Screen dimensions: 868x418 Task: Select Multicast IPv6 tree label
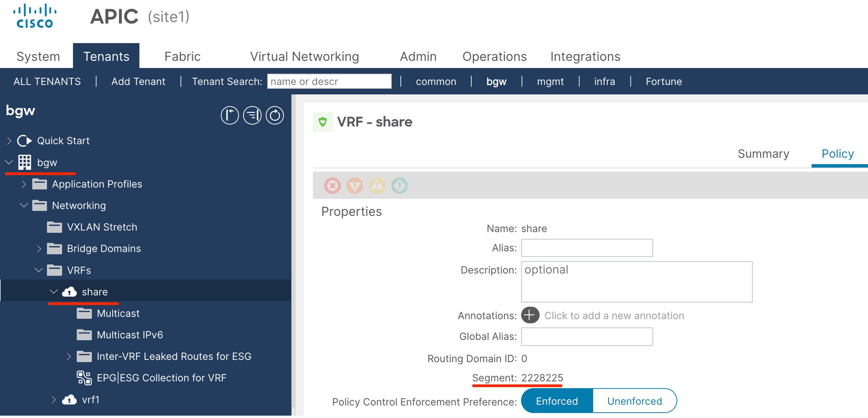tap(130, 335)
